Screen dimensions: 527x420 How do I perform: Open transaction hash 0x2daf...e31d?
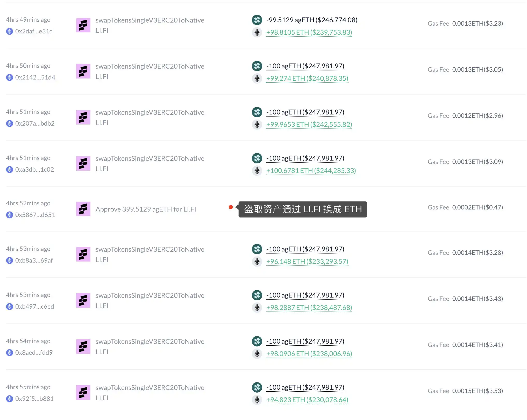pos(34,31)
